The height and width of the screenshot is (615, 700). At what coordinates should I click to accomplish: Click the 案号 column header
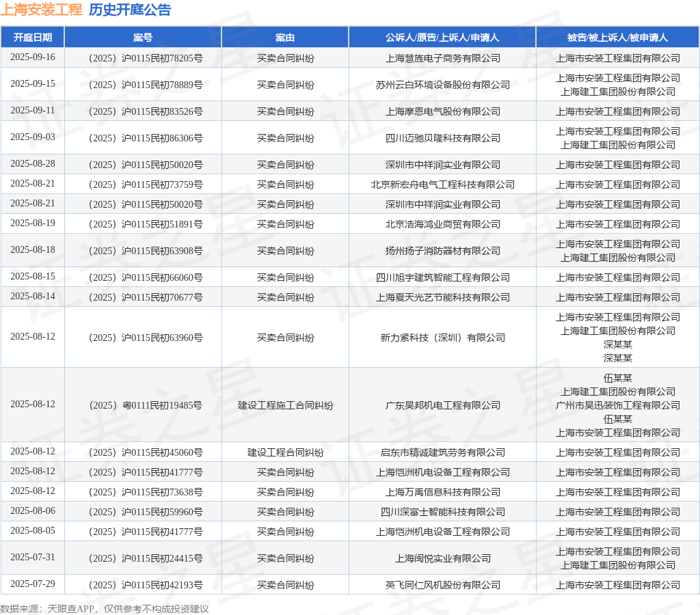click(143, 38)
